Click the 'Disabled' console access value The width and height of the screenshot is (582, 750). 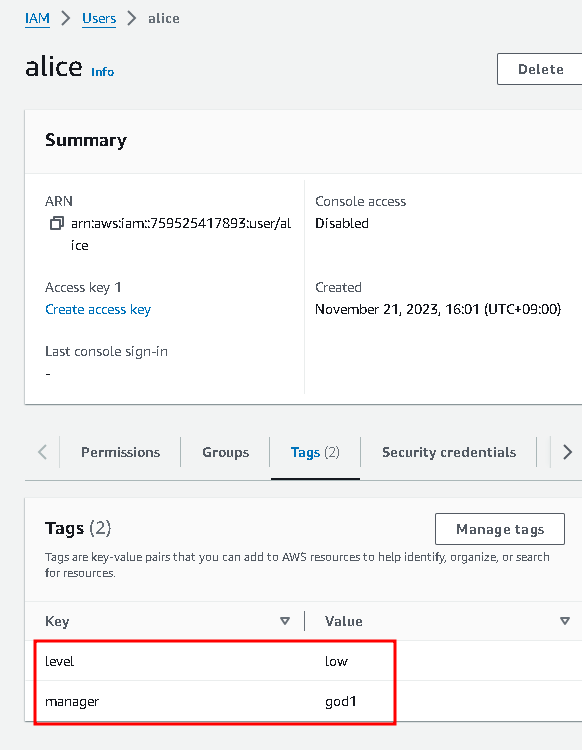pos(342,223)
